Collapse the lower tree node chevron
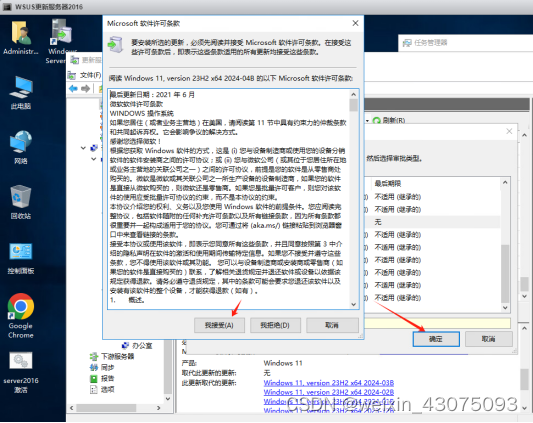 tap(94, 159)
